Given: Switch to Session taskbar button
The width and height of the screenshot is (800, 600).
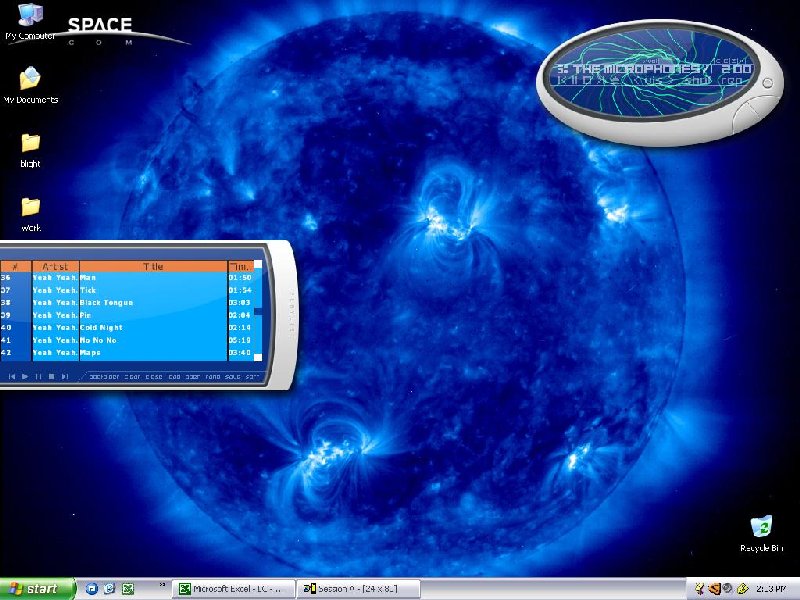Looking at the screenshot, I should 359,589.
